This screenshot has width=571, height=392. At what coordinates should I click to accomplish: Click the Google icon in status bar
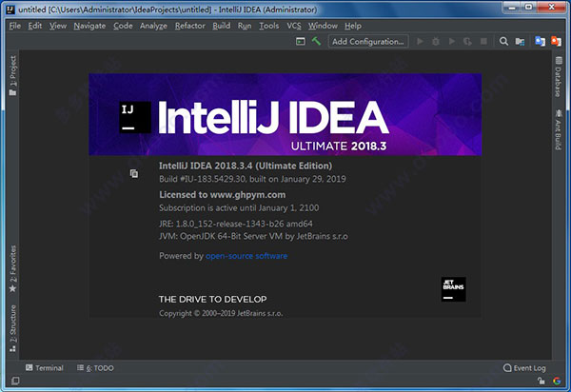pos(557,381)
